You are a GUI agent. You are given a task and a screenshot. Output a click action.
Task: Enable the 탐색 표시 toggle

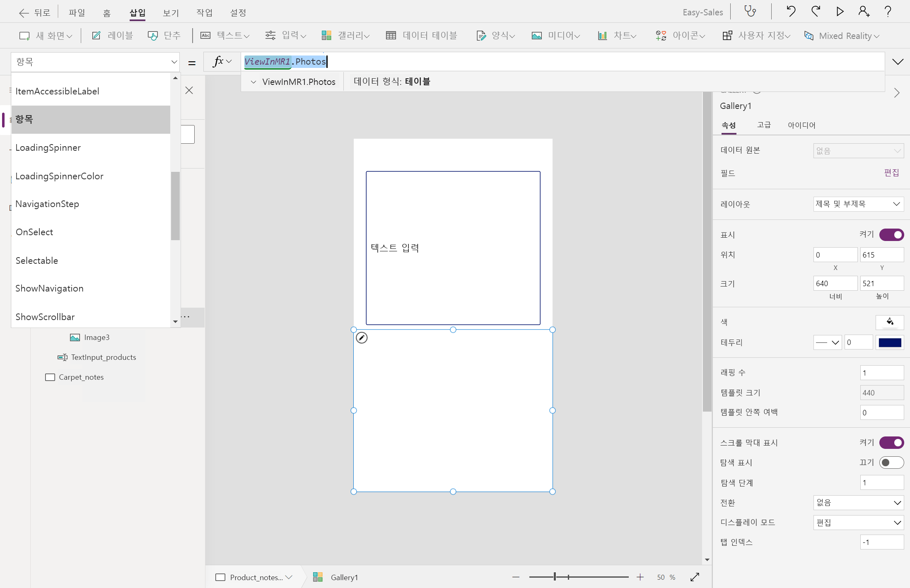point(891,463)
